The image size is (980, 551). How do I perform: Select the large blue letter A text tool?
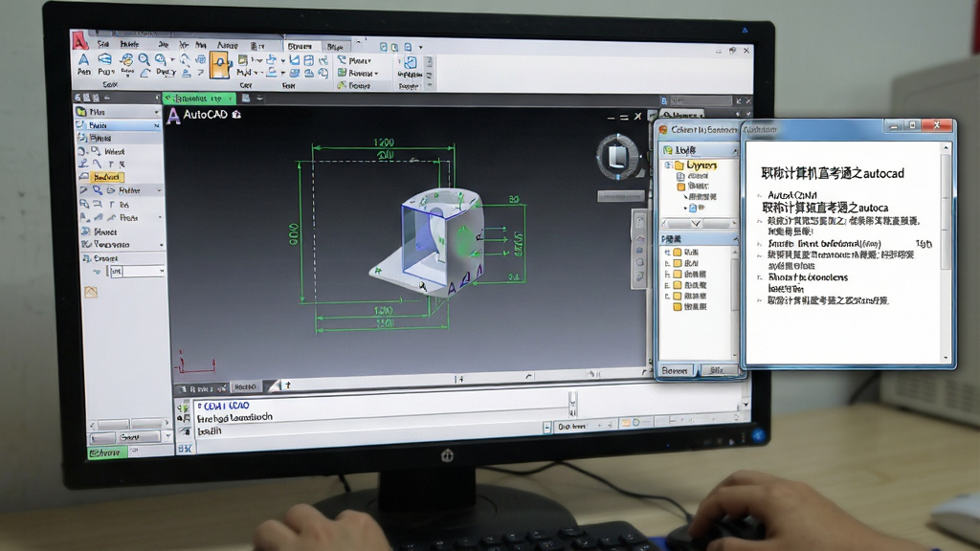pos(84,59)
